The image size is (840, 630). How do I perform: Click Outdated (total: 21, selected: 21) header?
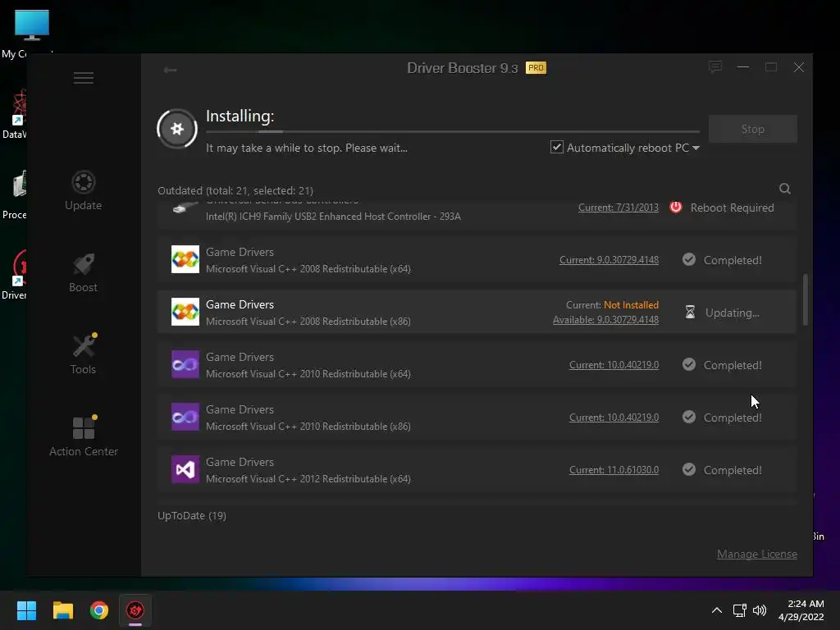pyautogui.click(x=235, y=190)
